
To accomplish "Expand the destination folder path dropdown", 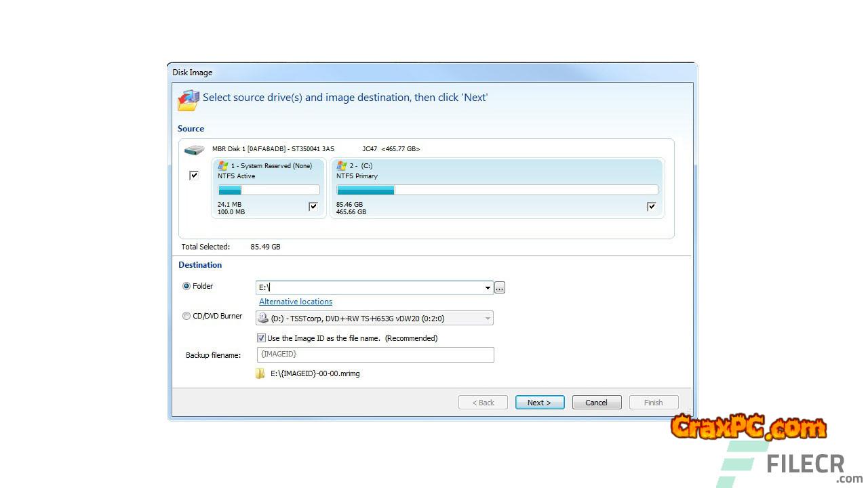I will tap(488, 288).
